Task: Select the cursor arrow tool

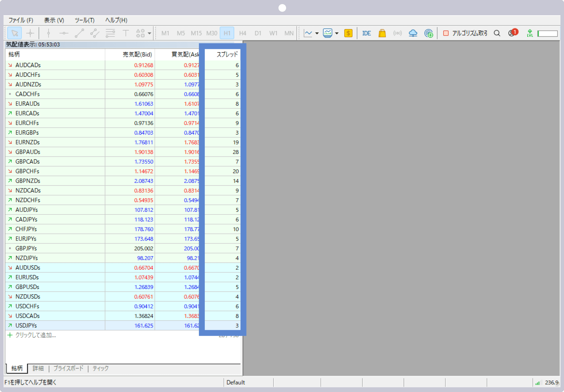Action: (15, 33)
